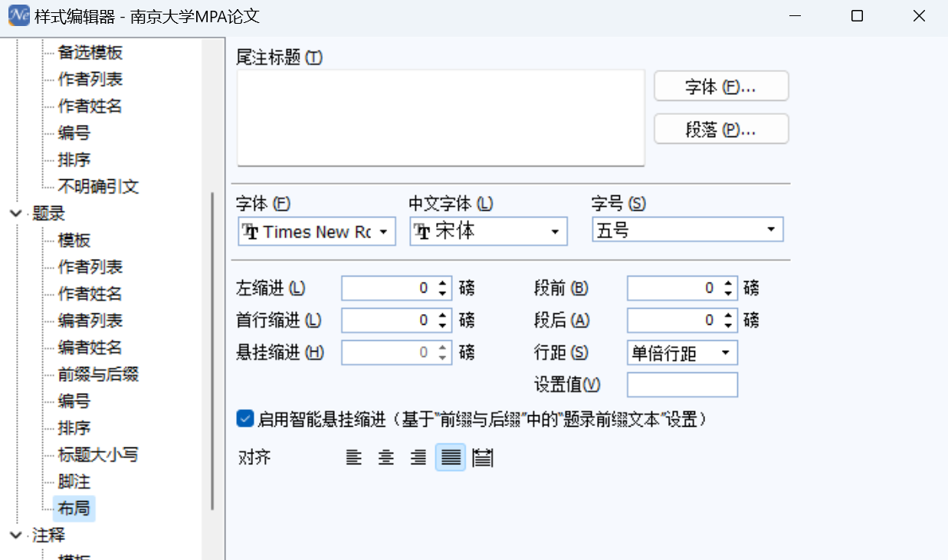
Task: Select 作者姓名 item above 编者列表
Action: (x=90, y=294)
